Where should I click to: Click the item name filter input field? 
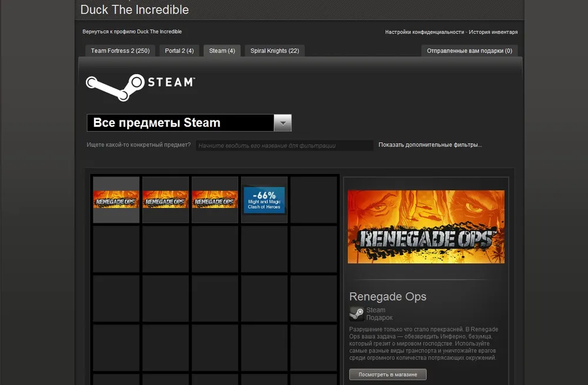pyautogui.click(x=284, y=145)
